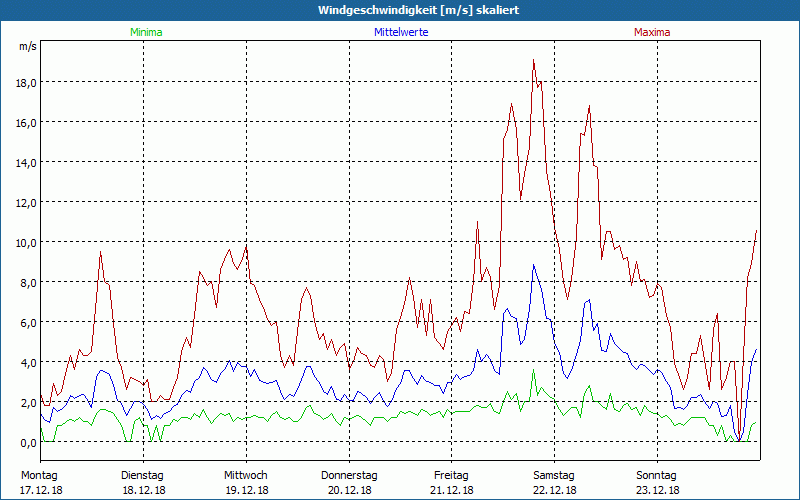Click the blue Mittelwerte legend label
This screenshot has width=800, height=500.
click(399, 32)
